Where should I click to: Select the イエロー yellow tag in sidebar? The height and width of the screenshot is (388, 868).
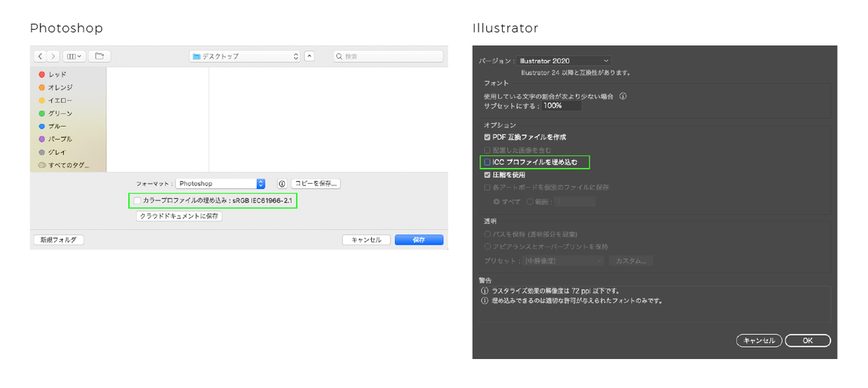55,101
